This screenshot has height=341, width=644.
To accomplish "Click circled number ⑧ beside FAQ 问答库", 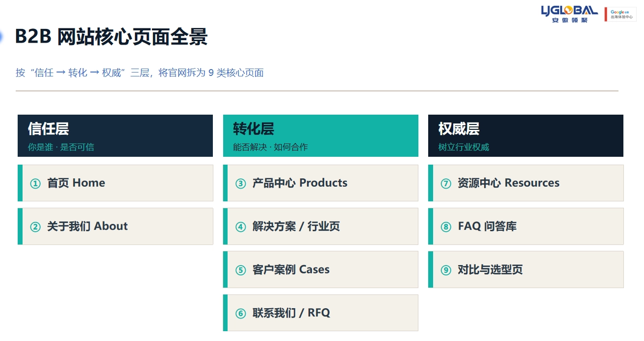I will tap(446, 227).
